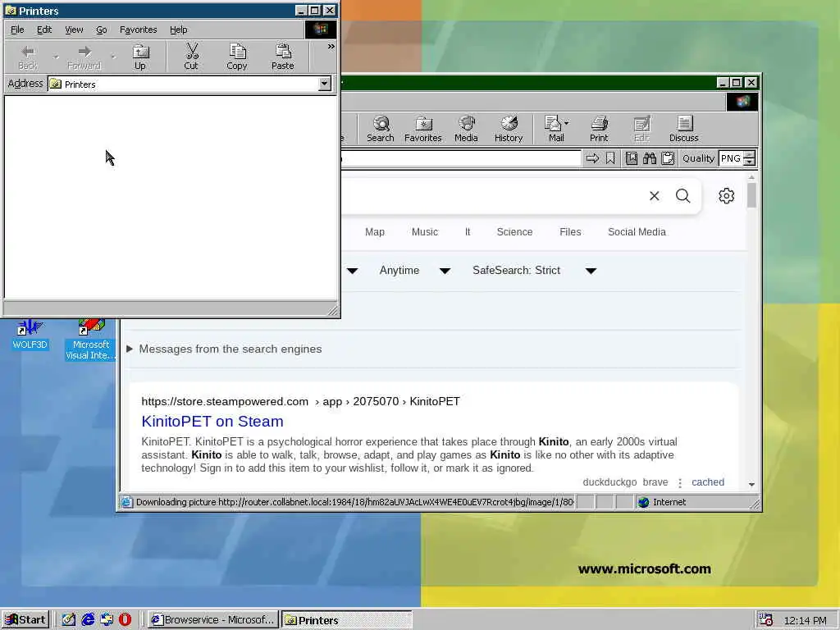Open the SafeSearch: Strict dropdown

534,271
